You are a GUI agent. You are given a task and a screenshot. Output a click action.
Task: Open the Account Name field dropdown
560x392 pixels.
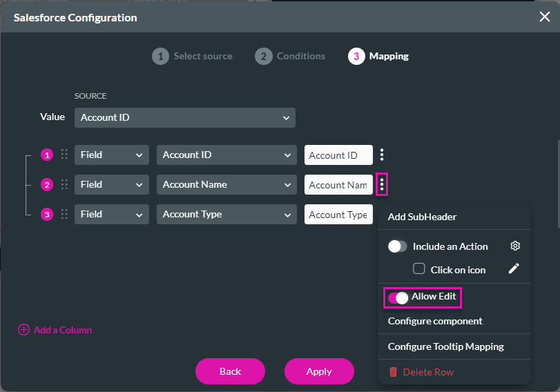[x=226, y=185]
